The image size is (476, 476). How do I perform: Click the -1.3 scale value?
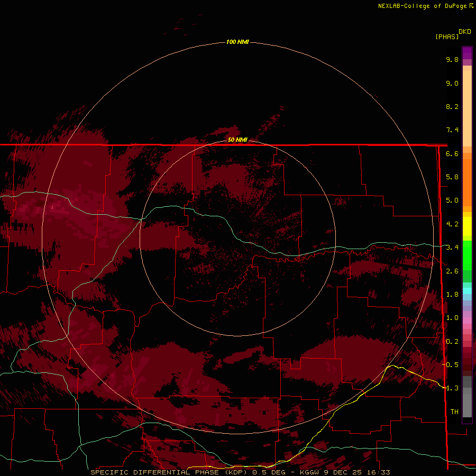point(451,388)
